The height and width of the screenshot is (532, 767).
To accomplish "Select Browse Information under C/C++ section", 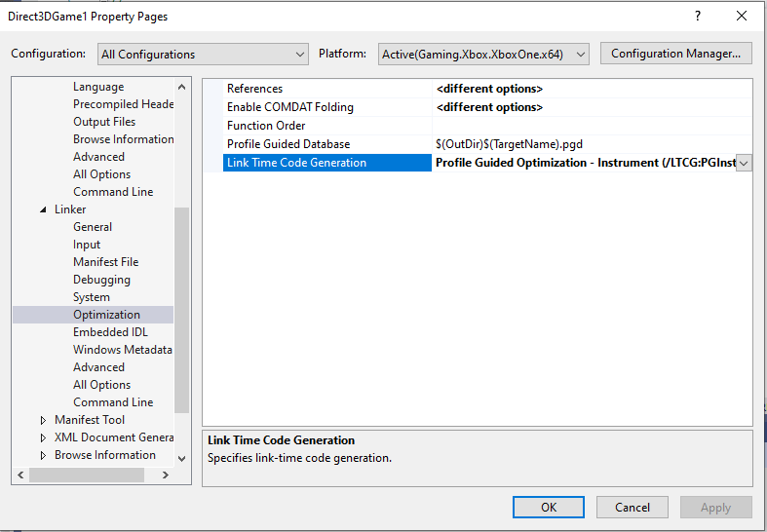I will tap(123, 139).
